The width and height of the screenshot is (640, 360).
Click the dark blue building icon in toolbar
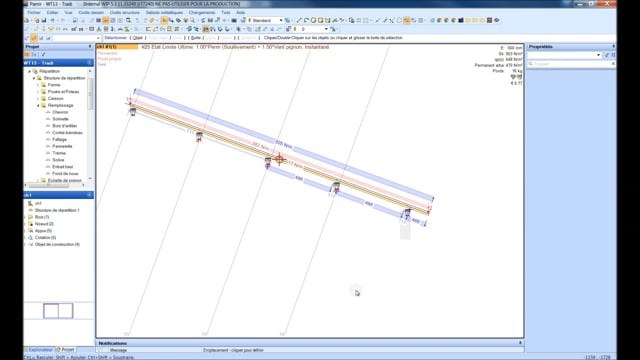(x=461, y=20)
